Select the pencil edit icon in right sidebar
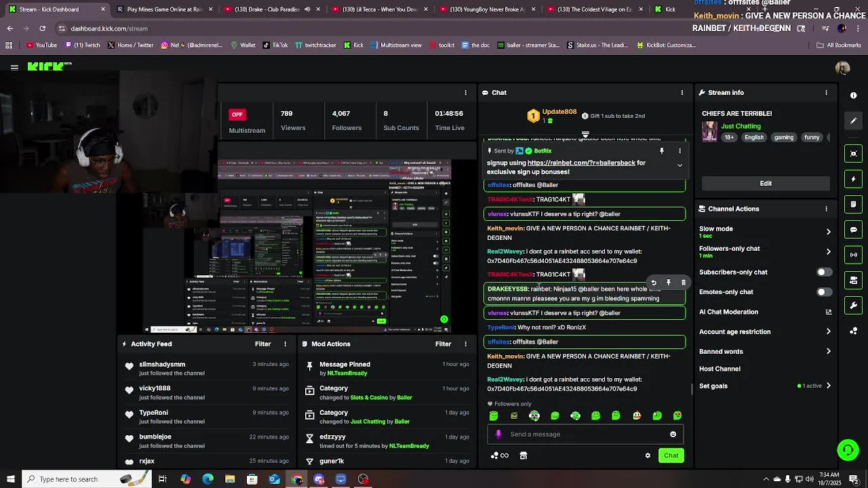 [854, 121]
